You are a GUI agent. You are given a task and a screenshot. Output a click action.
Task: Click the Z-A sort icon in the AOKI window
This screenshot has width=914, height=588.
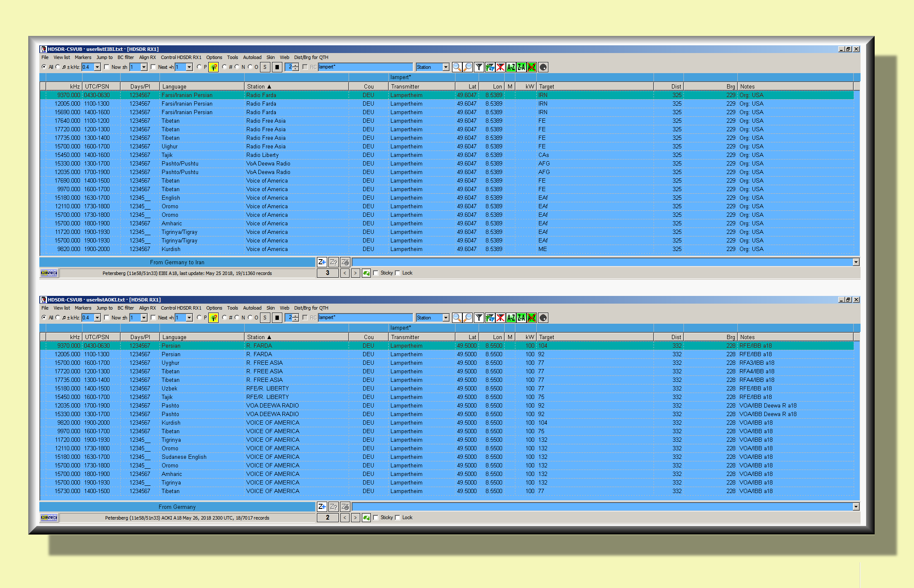521,318
